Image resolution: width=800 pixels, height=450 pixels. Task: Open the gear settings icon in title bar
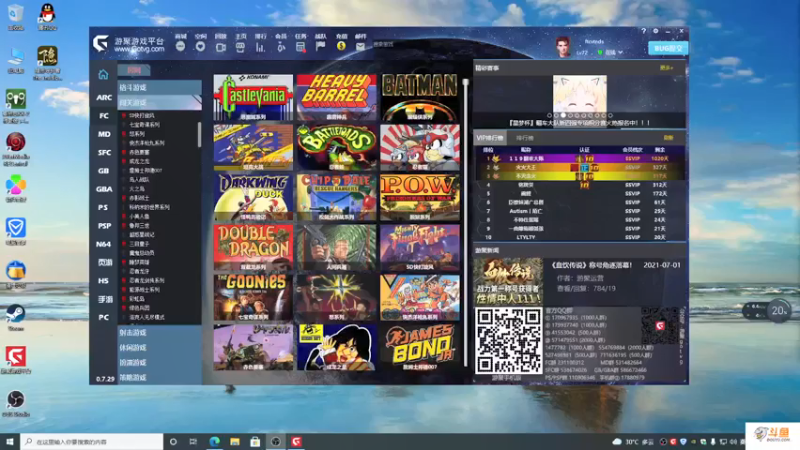tap(656, 31)
